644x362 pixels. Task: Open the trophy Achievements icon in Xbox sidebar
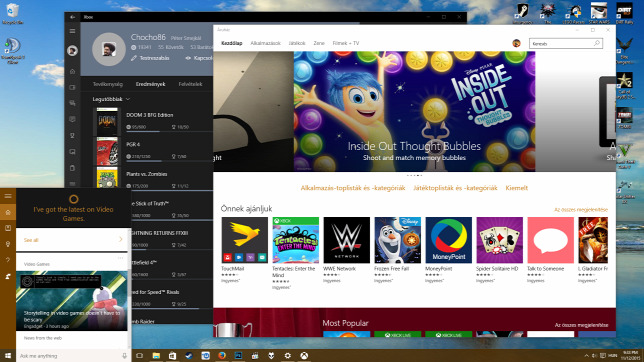72,136
